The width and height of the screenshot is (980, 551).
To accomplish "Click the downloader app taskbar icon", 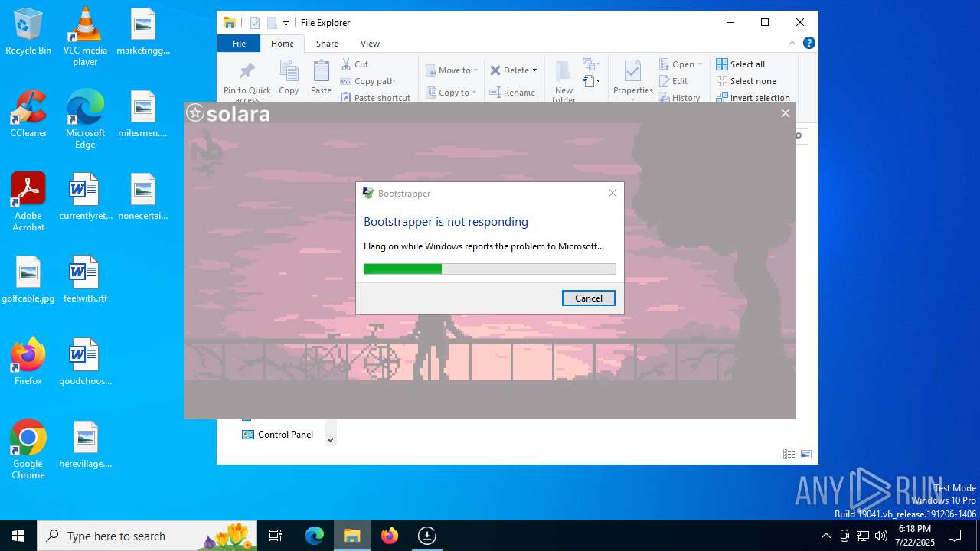I will [x=427, y=536].
